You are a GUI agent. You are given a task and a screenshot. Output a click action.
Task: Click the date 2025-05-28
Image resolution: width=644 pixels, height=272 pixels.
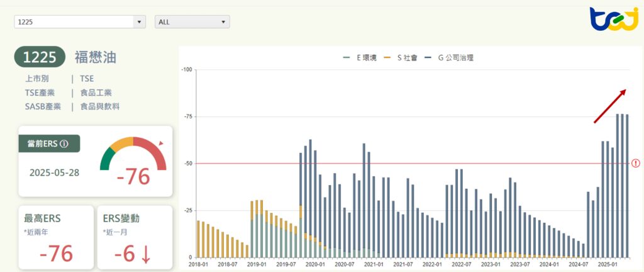(54, 172)
